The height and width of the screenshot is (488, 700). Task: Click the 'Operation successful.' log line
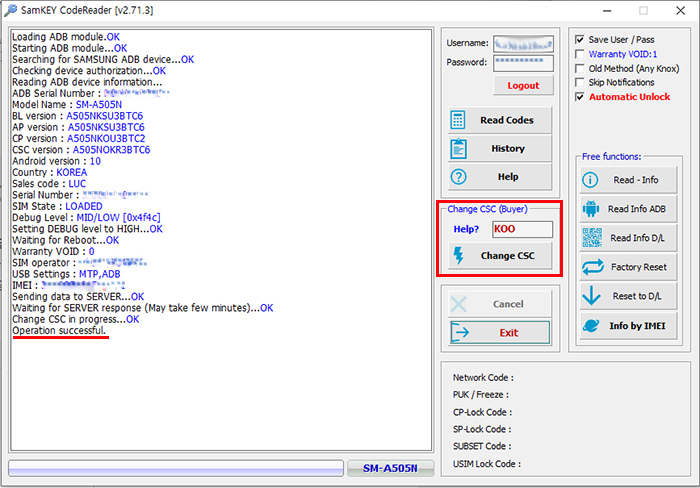point(59,330)
